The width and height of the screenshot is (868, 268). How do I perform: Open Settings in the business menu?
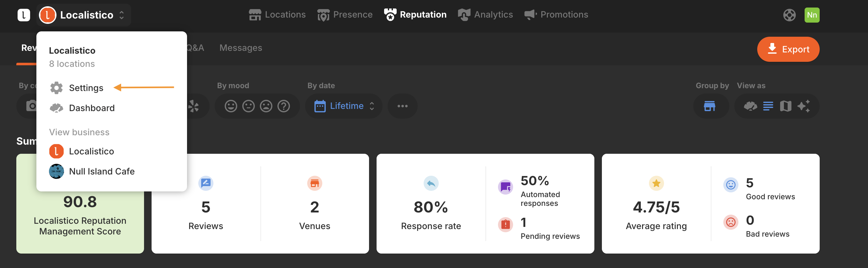(86, 88)
